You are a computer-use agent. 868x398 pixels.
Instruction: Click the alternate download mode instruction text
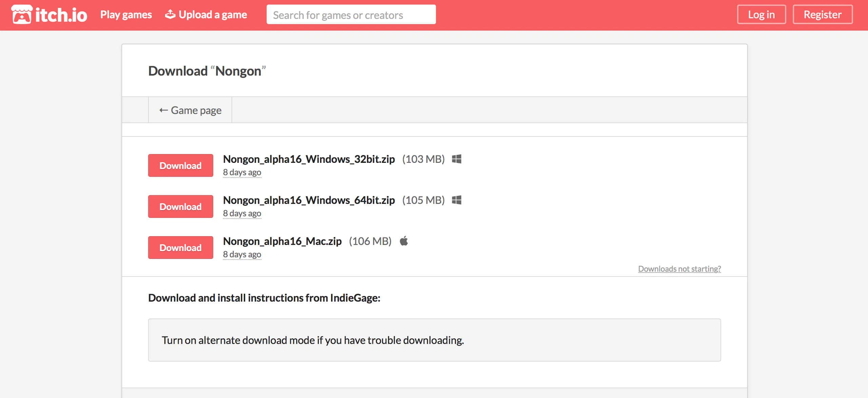coord(313,340)
